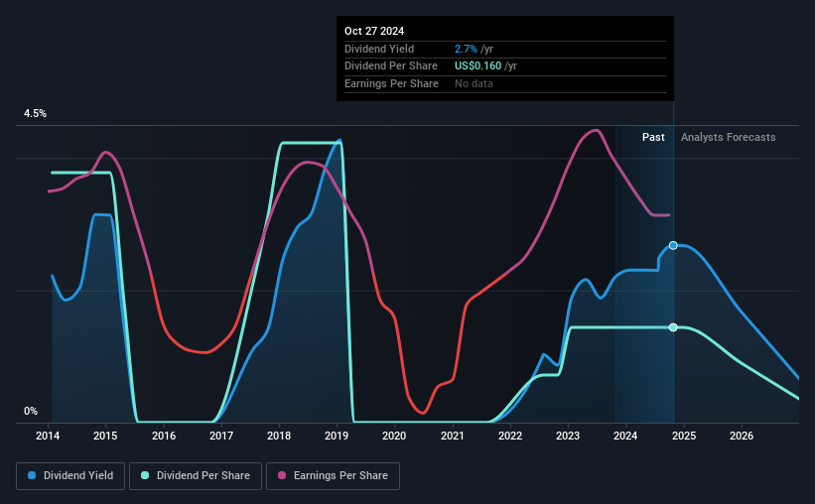The image size is (815, 504).
Task: Click the 2024 x-axis year label
Action: [625, 436]
